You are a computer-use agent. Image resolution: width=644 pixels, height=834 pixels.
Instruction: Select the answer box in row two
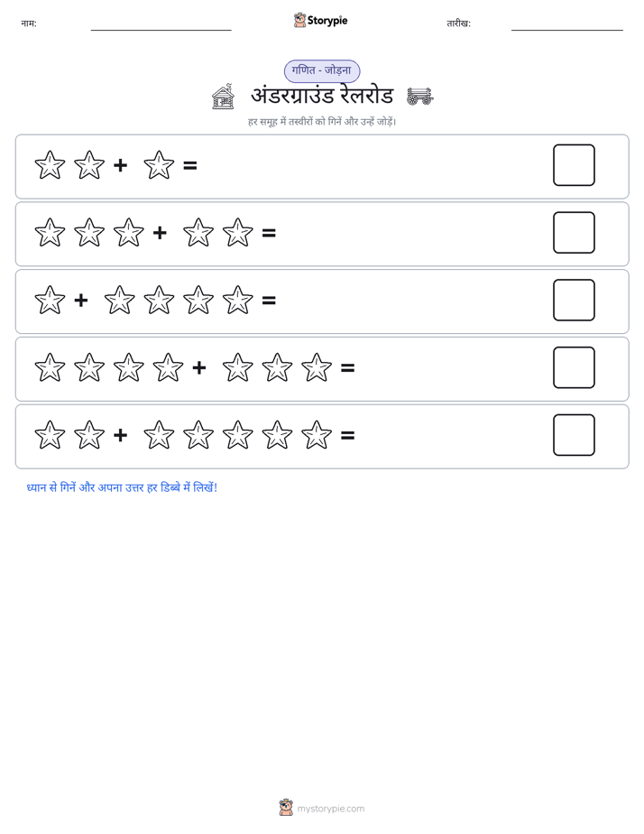click(x=574, y=233)
